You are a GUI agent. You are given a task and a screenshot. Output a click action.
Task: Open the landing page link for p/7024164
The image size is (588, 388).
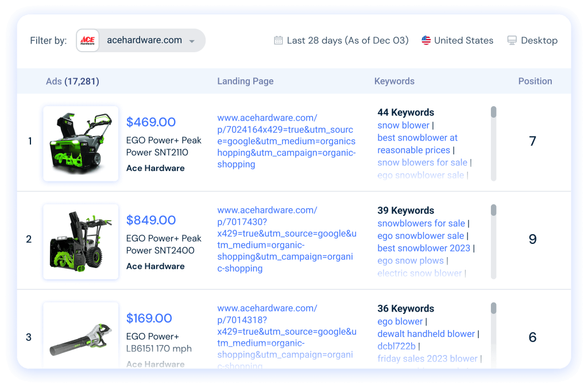click(x=287, y=141)
